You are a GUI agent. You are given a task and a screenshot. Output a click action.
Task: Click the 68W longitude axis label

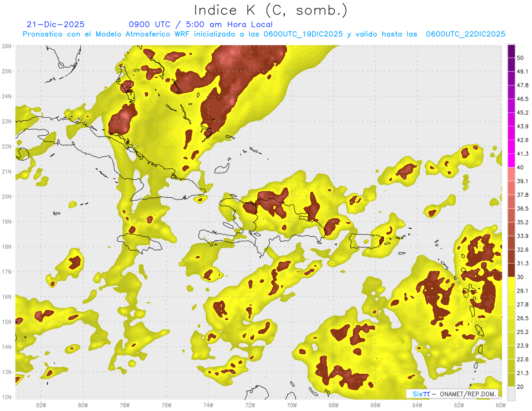[333, 405]
